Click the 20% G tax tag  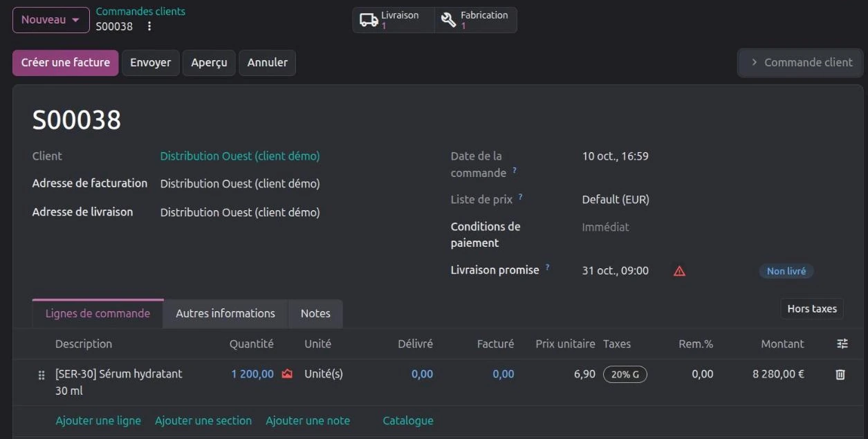(x=625, y=374)
